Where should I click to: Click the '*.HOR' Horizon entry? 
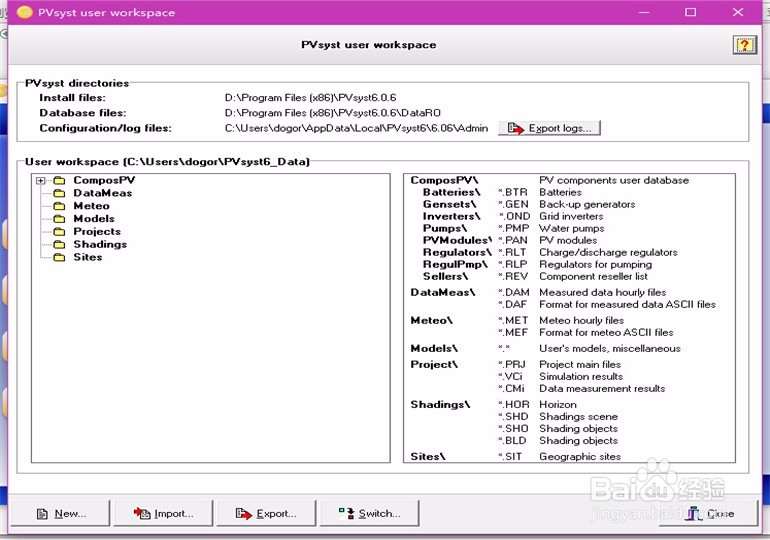[x=514, y=405]
